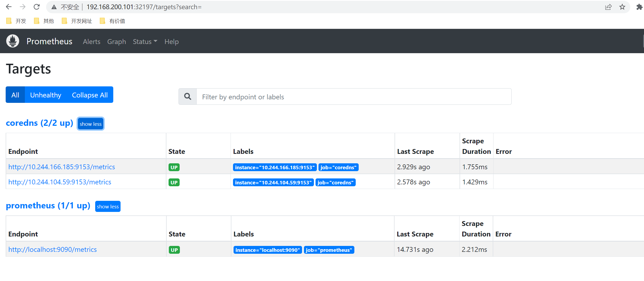Focus the Filter by endpoint or labels field
This screenshot has width=644, height=281.
click(x=354, y=96)
